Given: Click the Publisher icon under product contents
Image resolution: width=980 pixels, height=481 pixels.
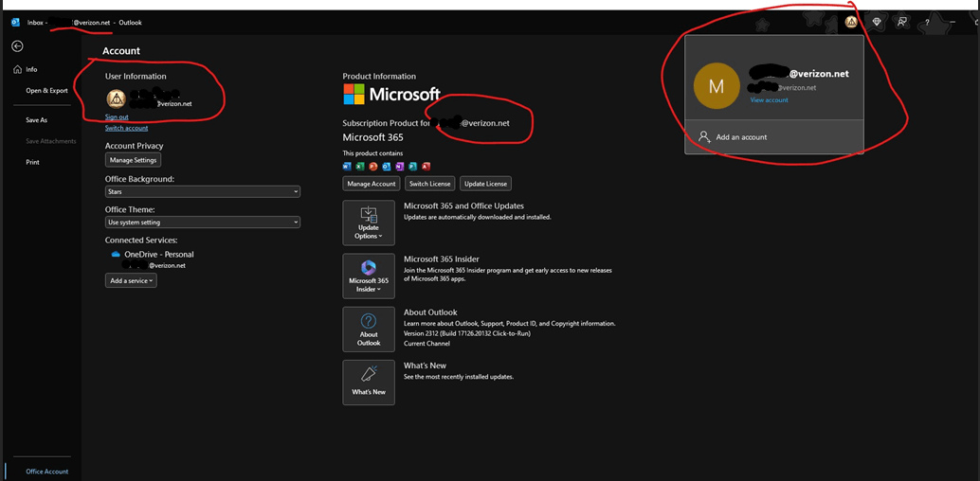Looking at the screenshot, I should pyautogui.click(x=412, y=166).
